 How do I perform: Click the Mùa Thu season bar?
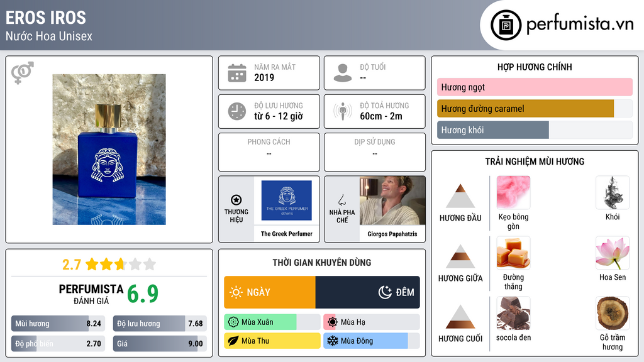tap(272, 341)
